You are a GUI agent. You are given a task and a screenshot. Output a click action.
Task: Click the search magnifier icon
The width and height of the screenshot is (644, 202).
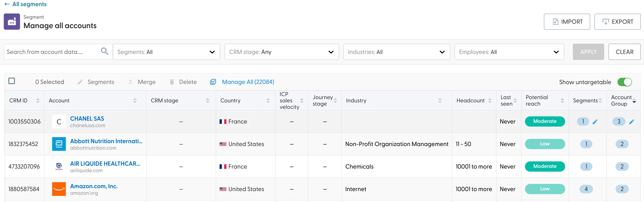(x=104, y=51)
